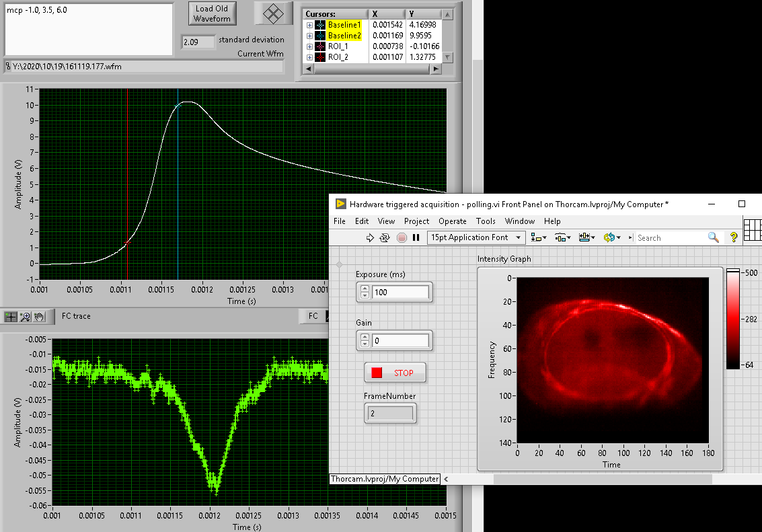Open the context help question mark
762x532 pixels.
point(734,237)
